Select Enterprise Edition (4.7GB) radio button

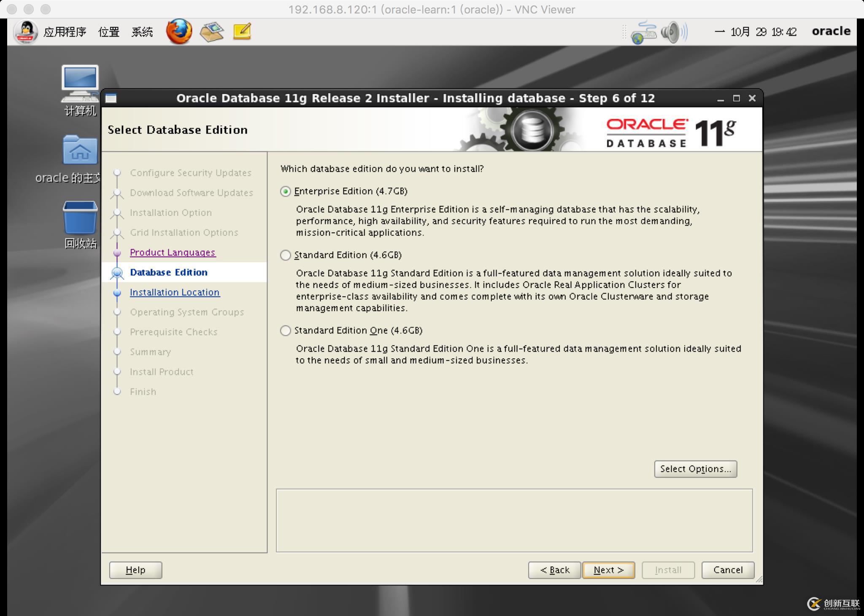pyautogui.click(x=286, y=191)
